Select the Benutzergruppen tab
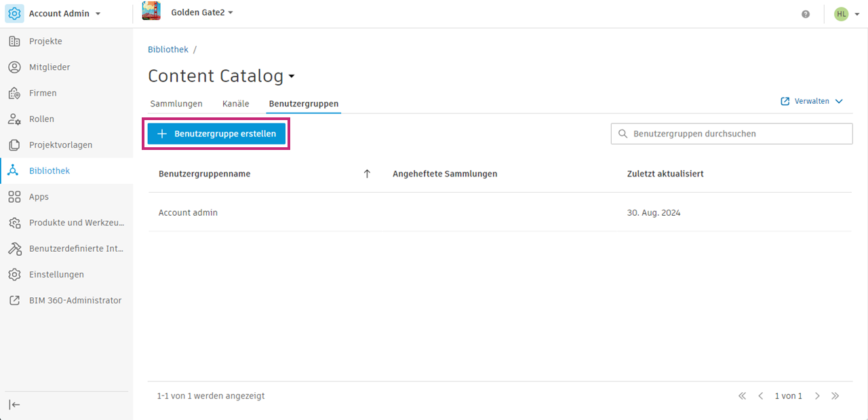This screenshot has height=420, width=868. pos(304,104)
